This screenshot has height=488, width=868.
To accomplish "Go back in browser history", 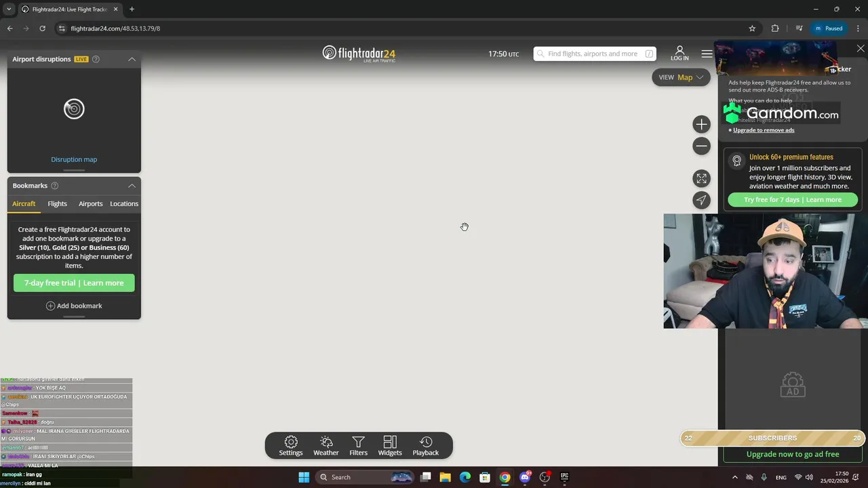I will (9, 28).
